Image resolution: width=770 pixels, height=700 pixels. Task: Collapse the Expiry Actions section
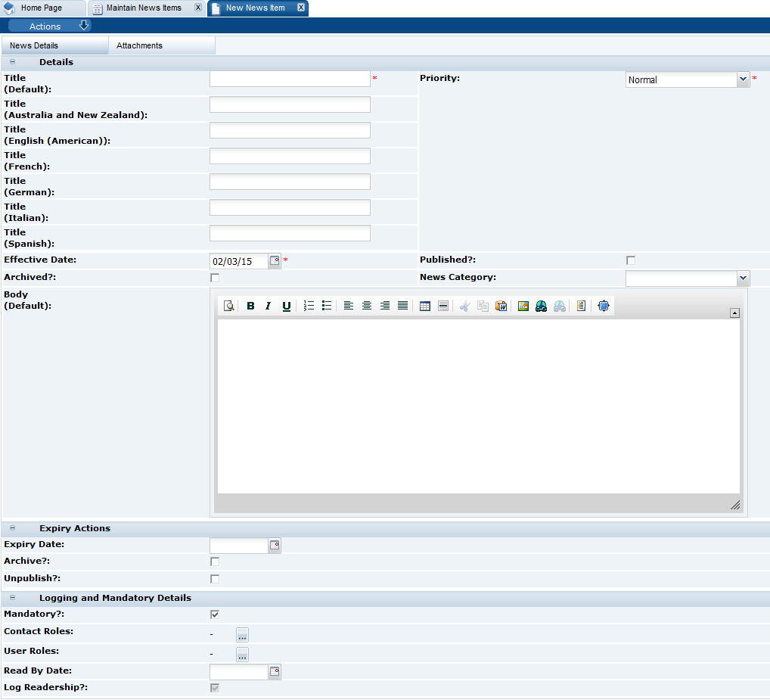[11, 527]
